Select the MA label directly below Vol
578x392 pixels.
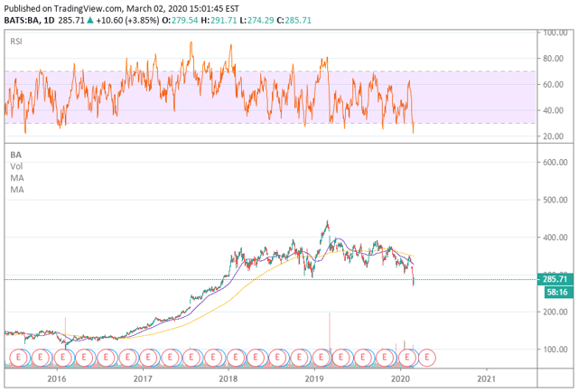coord(17,178)
